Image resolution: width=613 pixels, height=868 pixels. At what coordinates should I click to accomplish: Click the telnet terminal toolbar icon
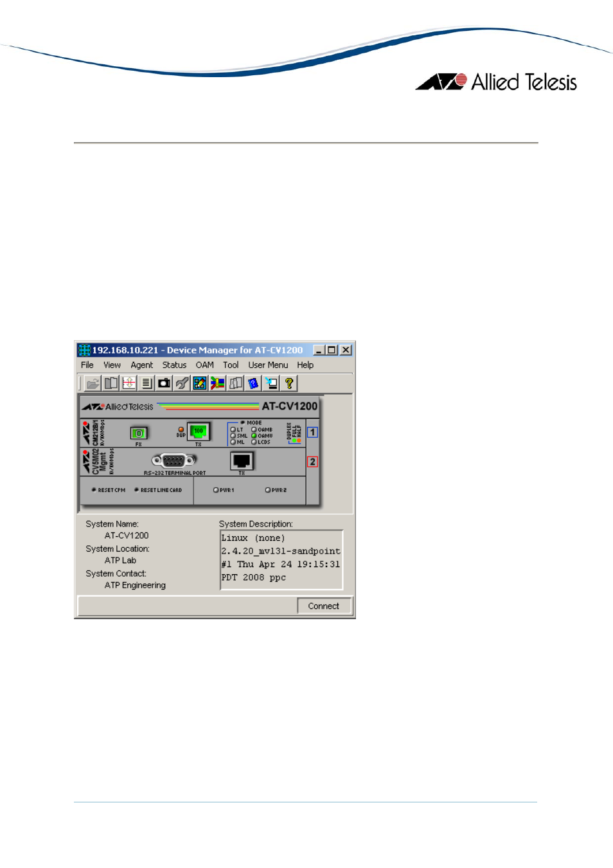[271, 384]
